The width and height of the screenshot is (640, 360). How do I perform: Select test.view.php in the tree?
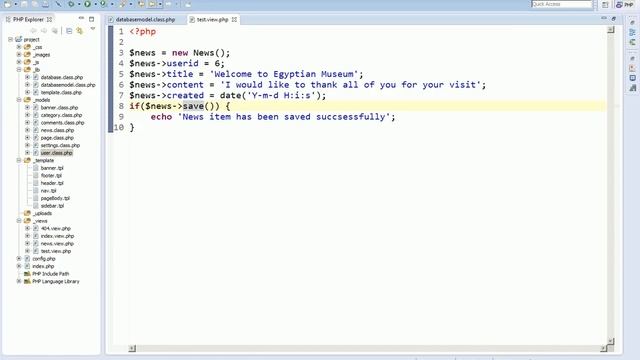tap(56, 251)
